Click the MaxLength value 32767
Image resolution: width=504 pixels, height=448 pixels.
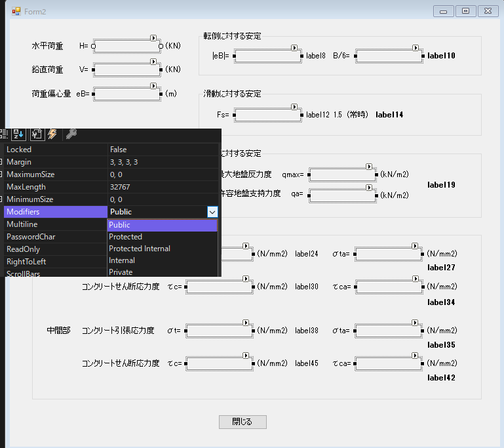point(120,187)
